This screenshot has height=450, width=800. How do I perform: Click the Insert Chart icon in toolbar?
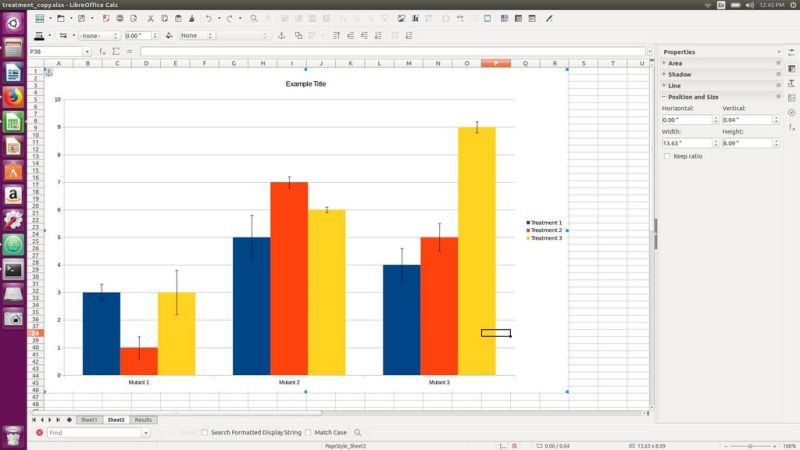tap(415, 18)
